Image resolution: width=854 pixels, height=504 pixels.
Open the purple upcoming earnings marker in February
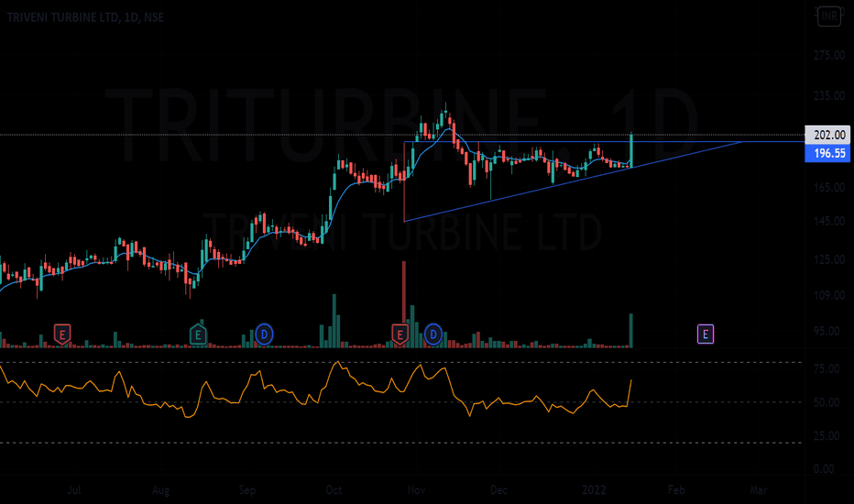click(x=706, y=334)
